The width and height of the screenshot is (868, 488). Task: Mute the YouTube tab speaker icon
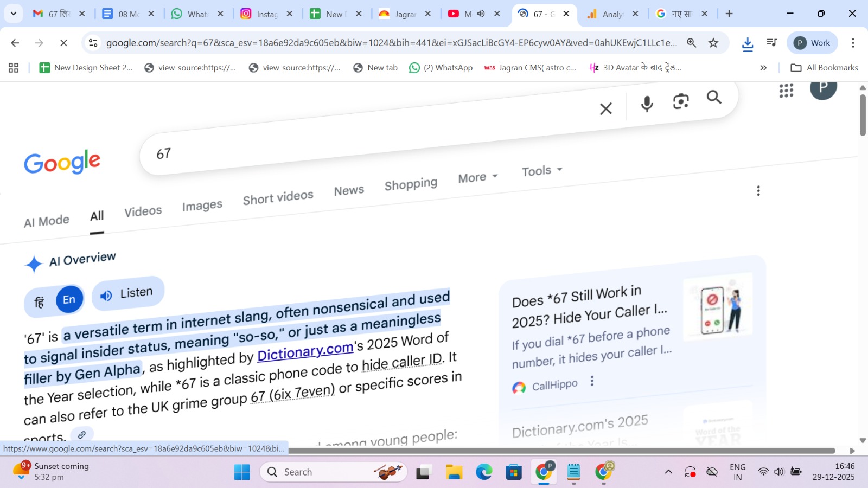coord(481,14)
